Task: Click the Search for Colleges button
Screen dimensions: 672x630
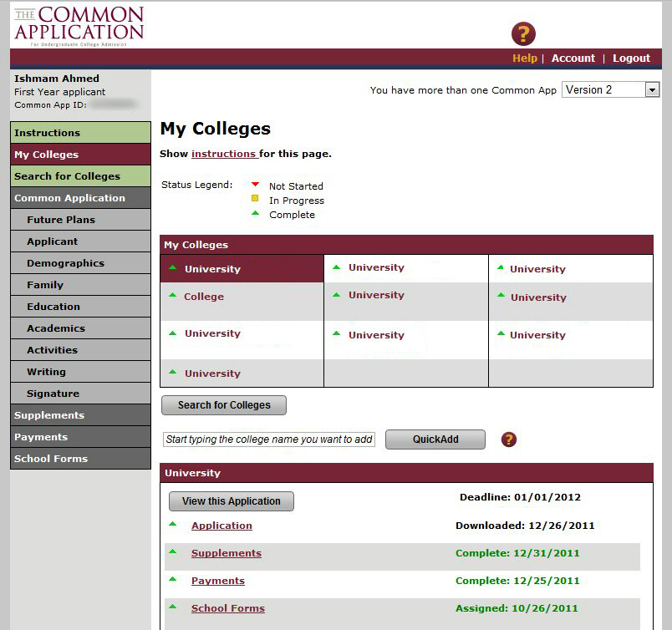Action: coord(224,405)
